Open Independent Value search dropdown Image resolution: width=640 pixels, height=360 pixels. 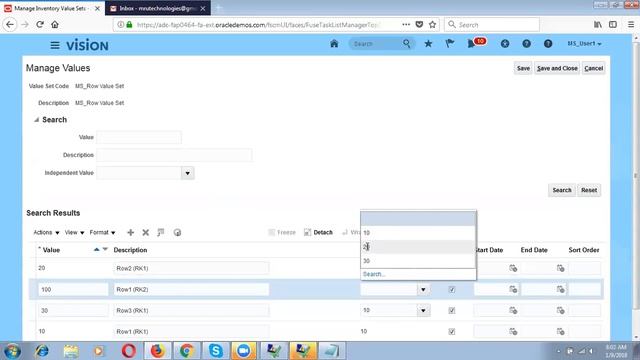tap(187, 173)
